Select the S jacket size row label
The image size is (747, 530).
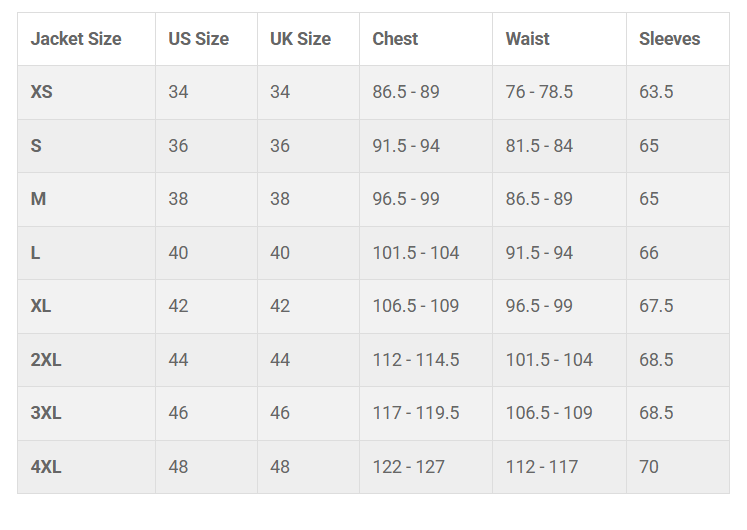[x=37, y=146]
